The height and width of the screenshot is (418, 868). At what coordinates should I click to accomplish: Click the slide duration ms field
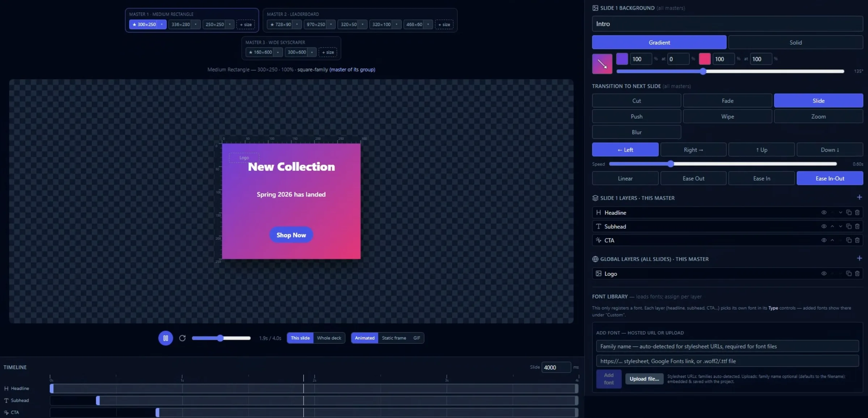coord(556,367)
